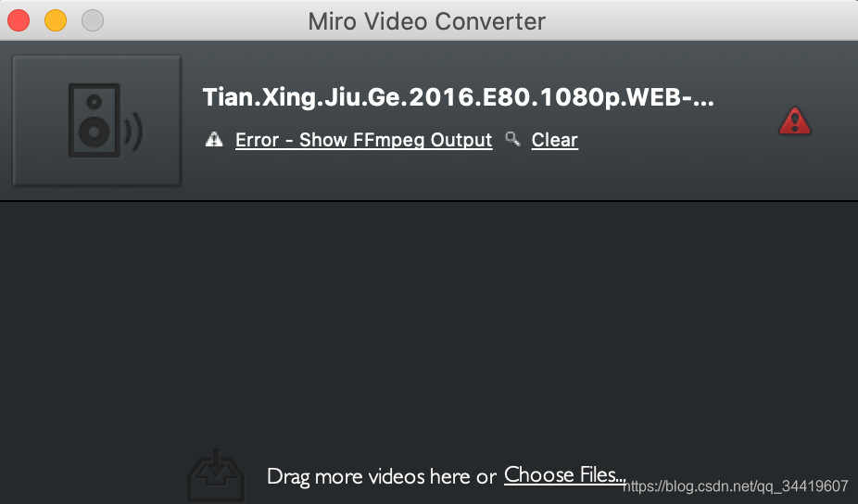Click the divider line below the file row
858x504 pixels.
(x=429, y=201)
